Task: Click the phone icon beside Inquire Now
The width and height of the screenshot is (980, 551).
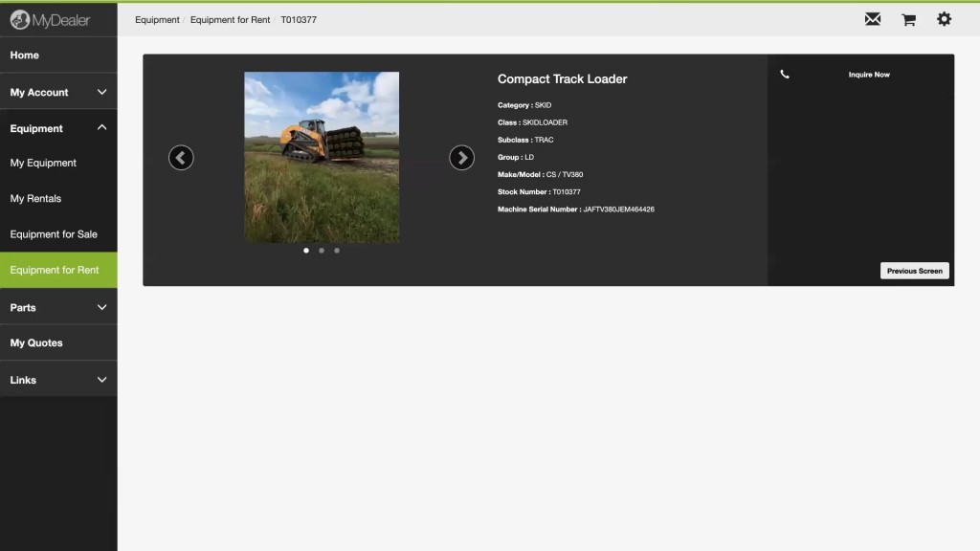Action: (785, 75)
